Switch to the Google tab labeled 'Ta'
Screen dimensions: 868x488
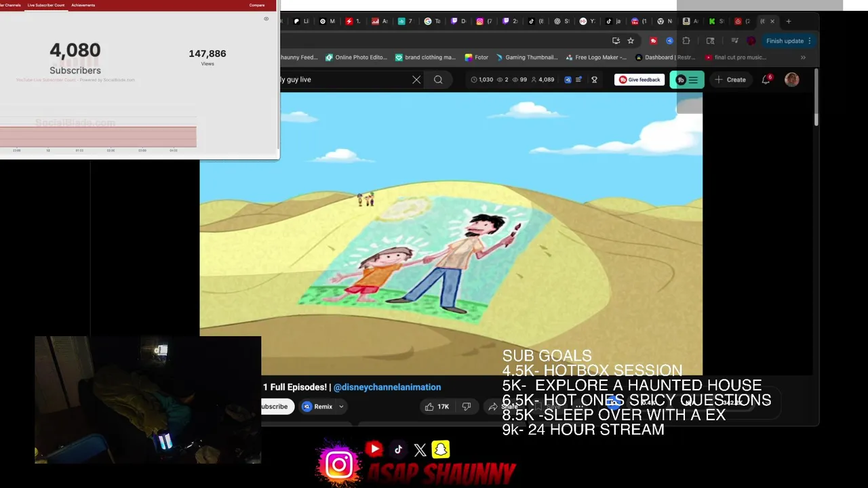(x=432, y=21)
